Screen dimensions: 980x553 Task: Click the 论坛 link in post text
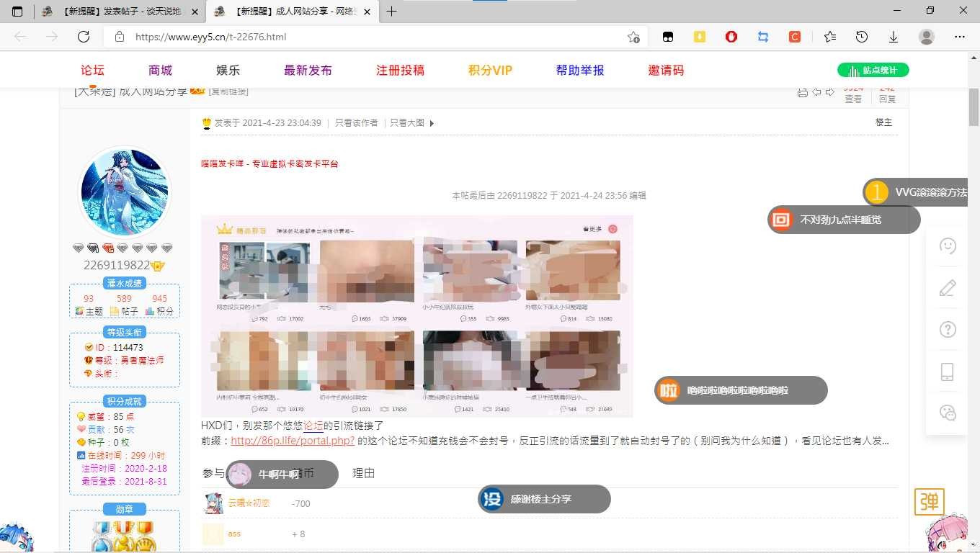[x=313, y=426]
